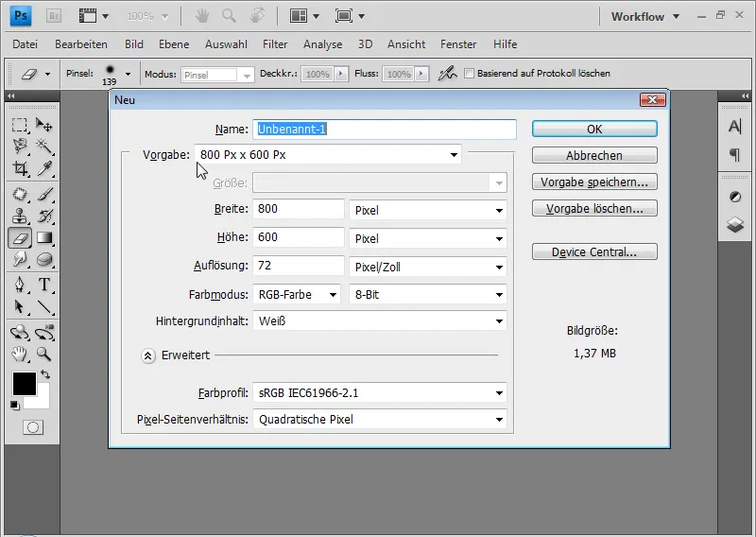Select the Eyedropper tool

(44, 168)
